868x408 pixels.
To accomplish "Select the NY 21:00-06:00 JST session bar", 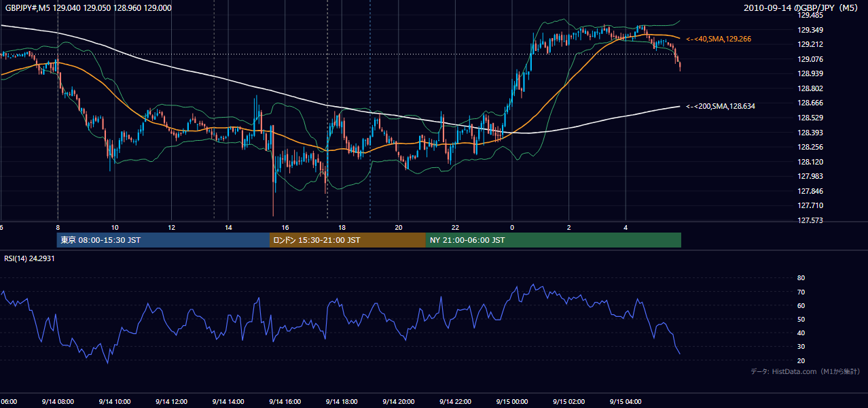I will (x=554, y=240).
